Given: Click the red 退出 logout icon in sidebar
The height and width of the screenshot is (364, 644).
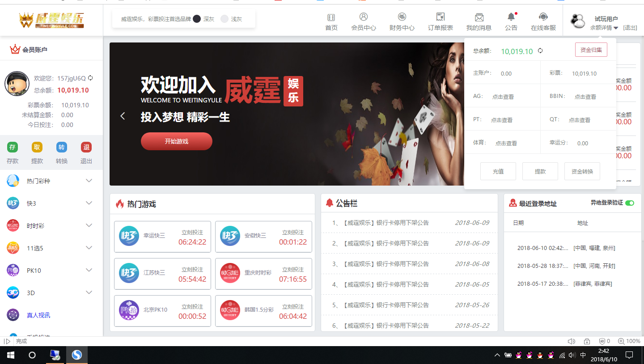Looking at the screenshot, I should [x=86, y=147].
